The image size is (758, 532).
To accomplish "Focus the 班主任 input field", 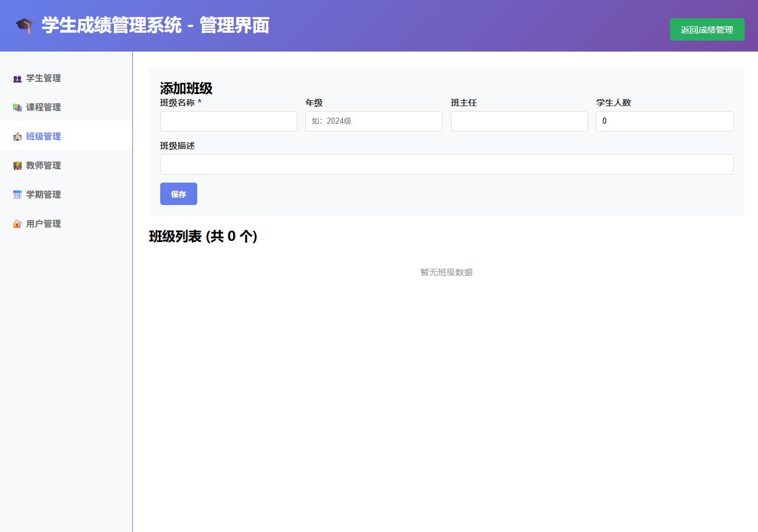I will coord(519,121).
